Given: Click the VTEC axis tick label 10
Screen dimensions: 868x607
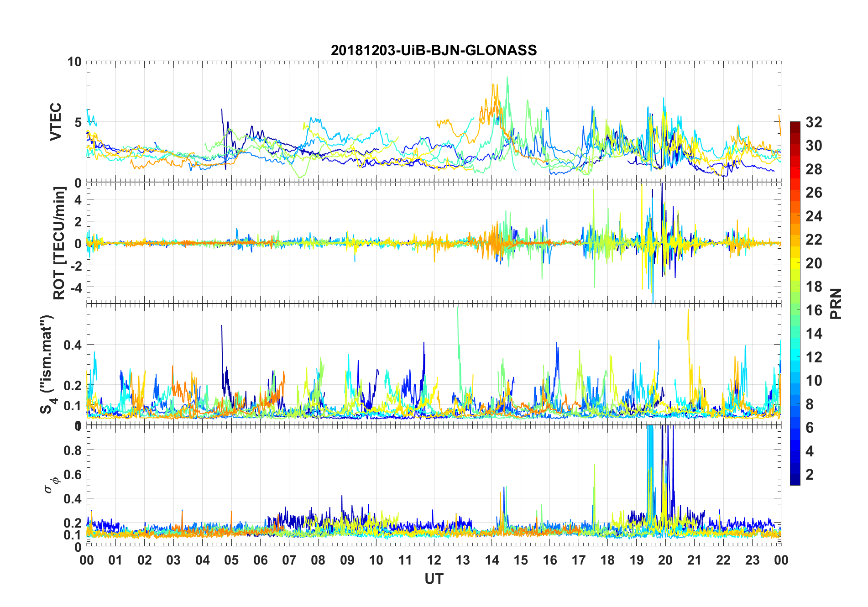Looking at the screenshot, I should point(74,62).
